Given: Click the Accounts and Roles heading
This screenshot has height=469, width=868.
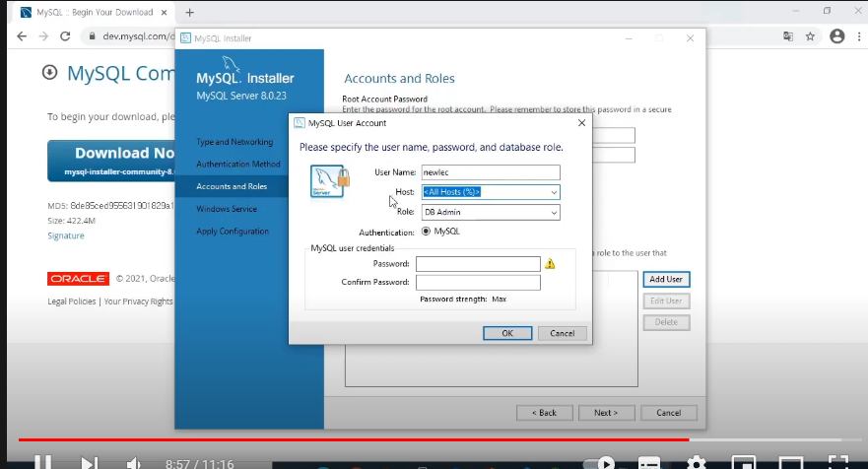Looking at the screenshot, I should point(399,79).
